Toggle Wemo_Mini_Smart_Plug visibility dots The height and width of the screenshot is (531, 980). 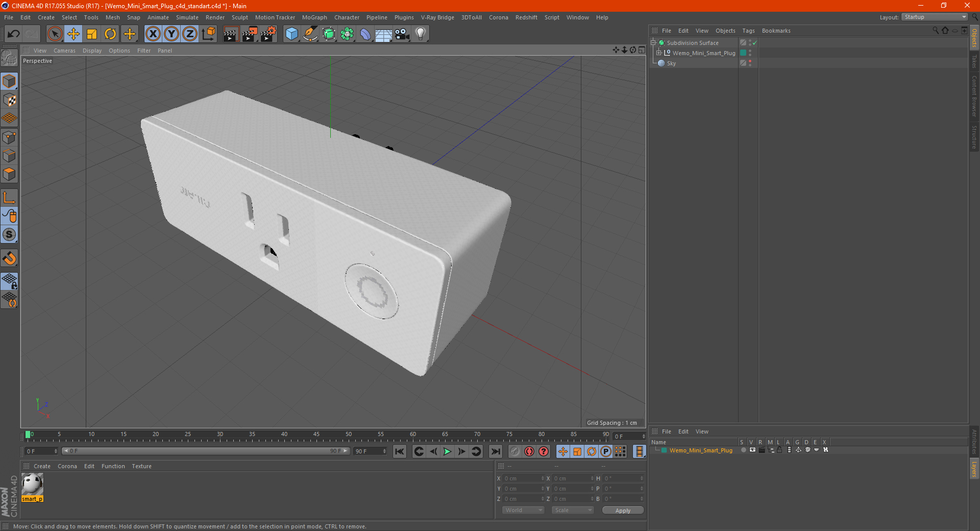(750, 53)
